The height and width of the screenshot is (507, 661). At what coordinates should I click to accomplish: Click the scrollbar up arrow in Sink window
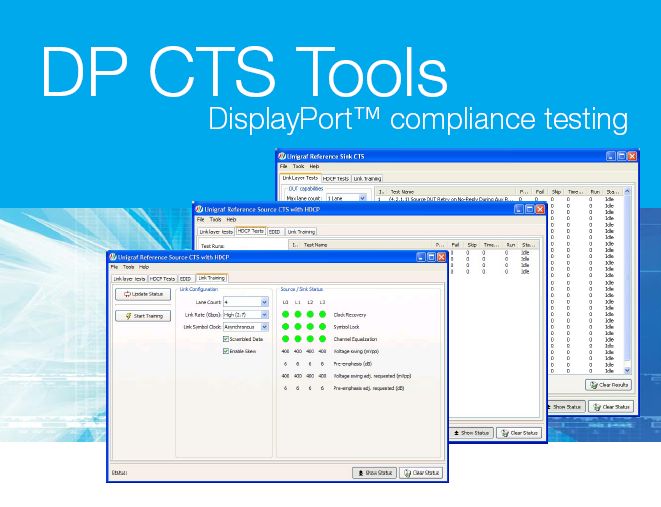[x=627, y=191]
